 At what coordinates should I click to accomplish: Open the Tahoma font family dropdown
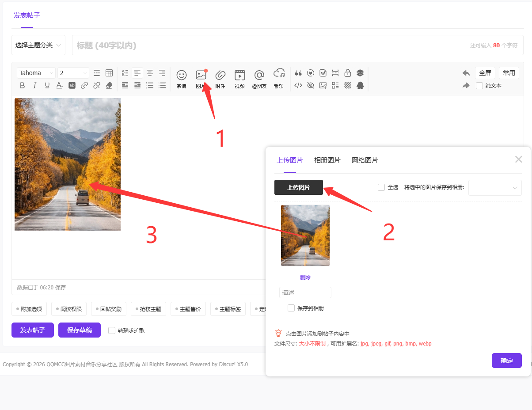click(36, 73)
